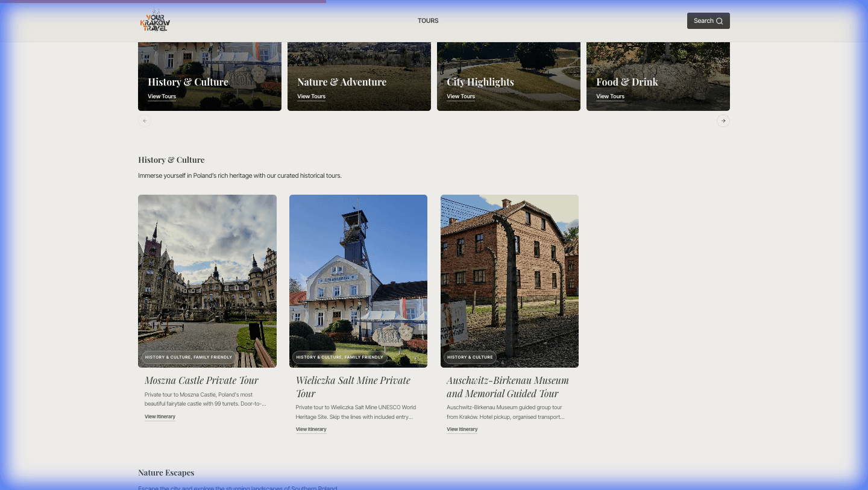Click View Tours under History & Culture
The width and height of the screenshot is (868, 490).
pos(162,96)
